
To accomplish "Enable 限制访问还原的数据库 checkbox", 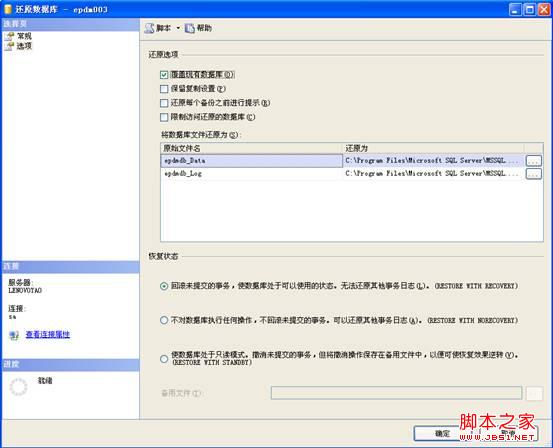I will pyautogui.click(x=164, y=117).
